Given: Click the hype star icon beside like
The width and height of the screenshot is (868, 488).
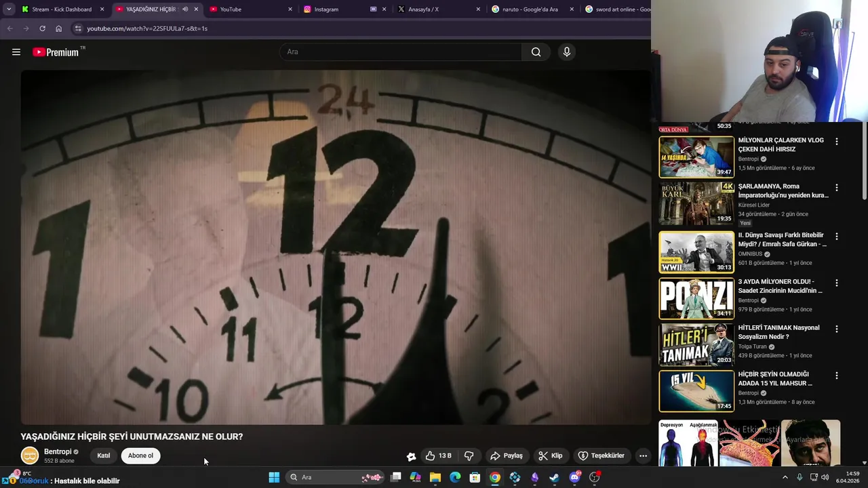Looking at the screenshot, I should coord(411,456).
